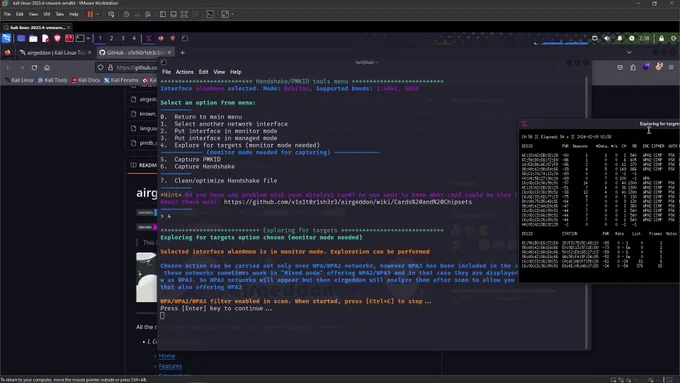The image size is (680, 383).
Task: Open VMware VM menu
Action: pyautogui.click(x=46, y=14)
